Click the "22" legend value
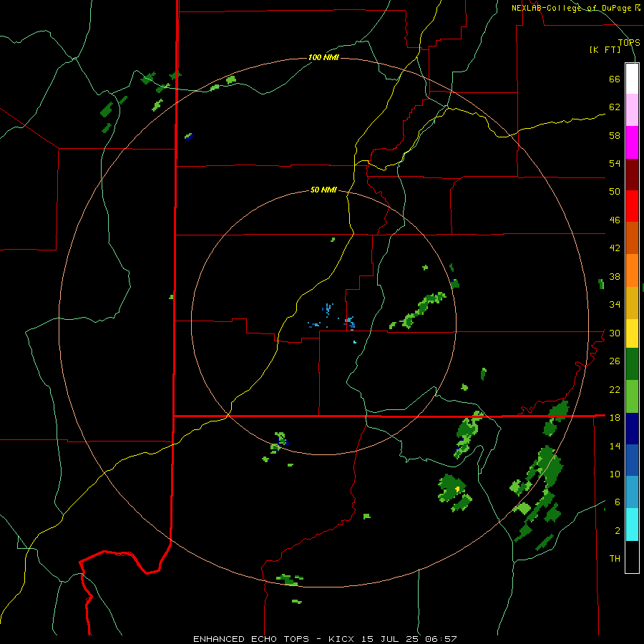 click(x=615, y=389)
